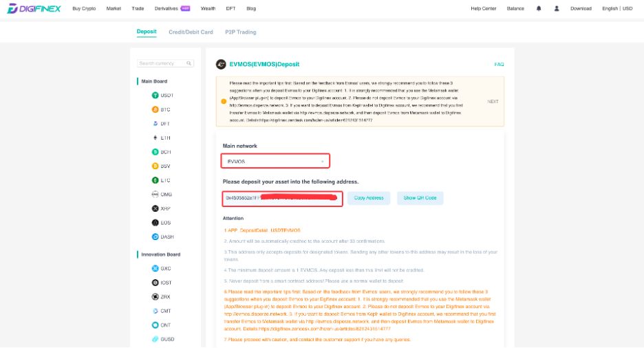Click the DigiFinex logo
The height and width of the screenshot is (348, 644).
pos(34,8)
